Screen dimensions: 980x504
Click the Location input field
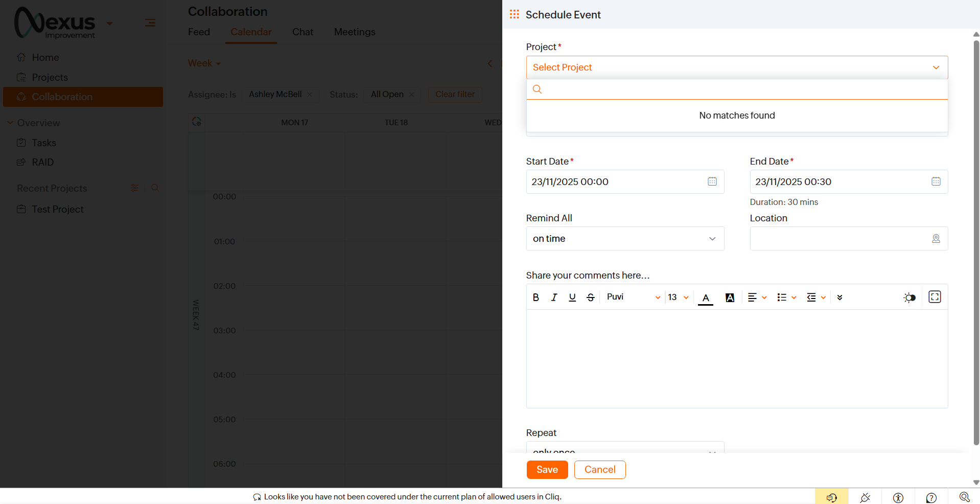pos(849,239)
